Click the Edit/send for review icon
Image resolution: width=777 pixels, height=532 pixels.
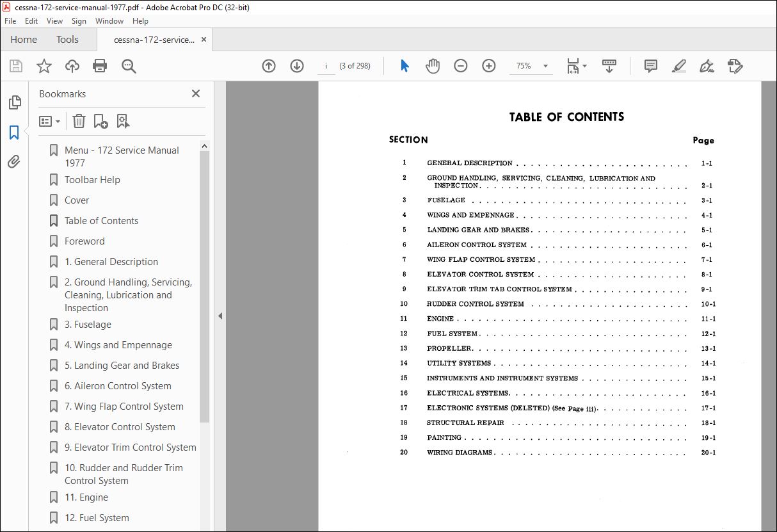[735, 66]
